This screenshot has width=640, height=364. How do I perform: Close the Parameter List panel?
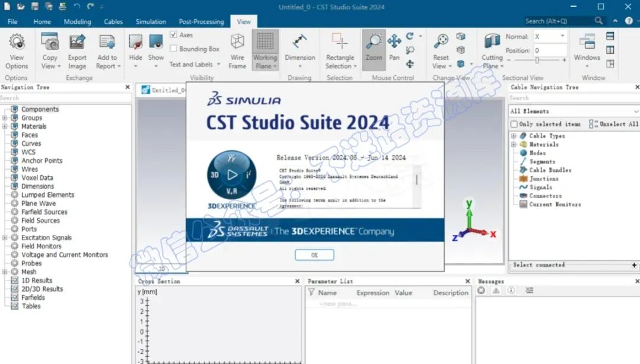pyautogui.click(x=467, y=281)
